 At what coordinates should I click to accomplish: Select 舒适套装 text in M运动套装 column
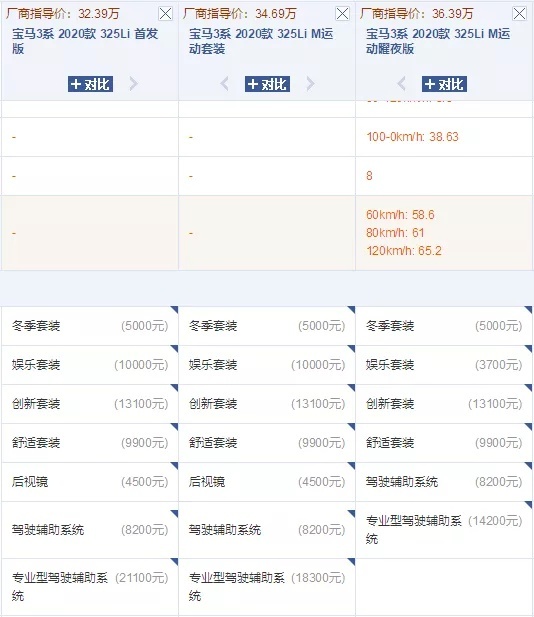point(213,443)
